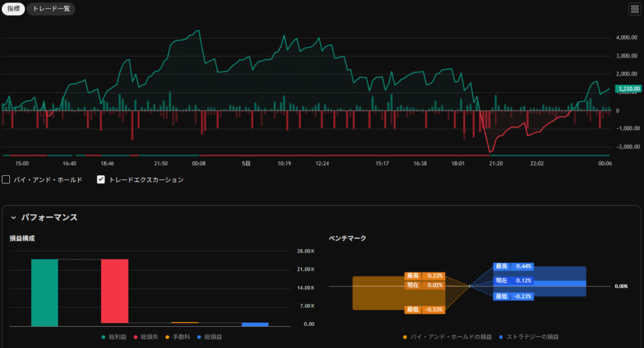Click the buy-and-hold 最低 -0.53% label

coord(425,309)
